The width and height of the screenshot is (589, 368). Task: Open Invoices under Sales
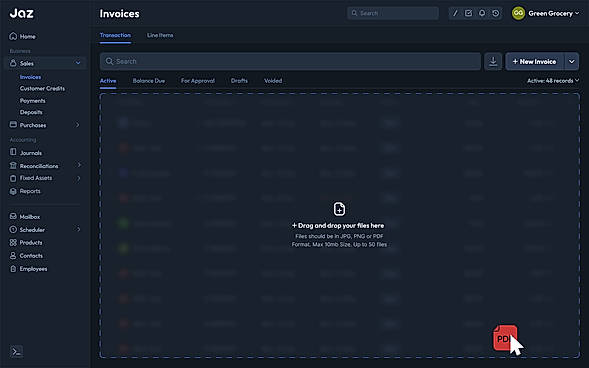click(30, 77)
